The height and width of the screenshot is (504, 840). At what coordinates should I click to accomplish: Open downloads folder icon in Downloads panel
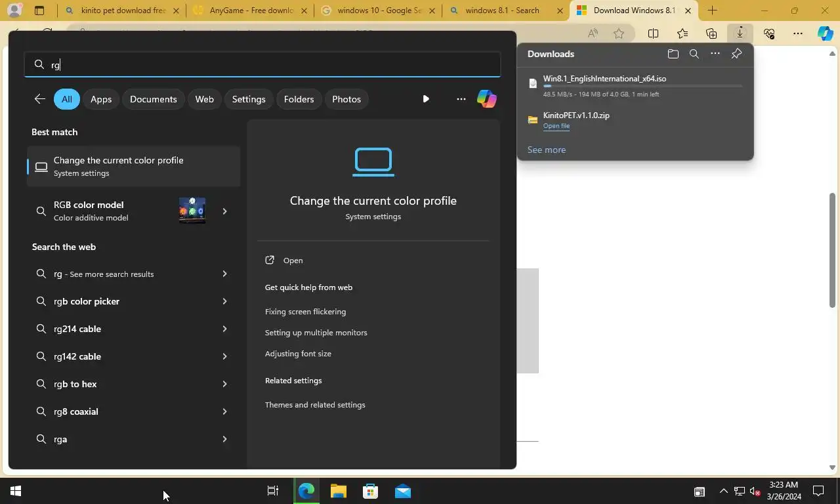673,54
